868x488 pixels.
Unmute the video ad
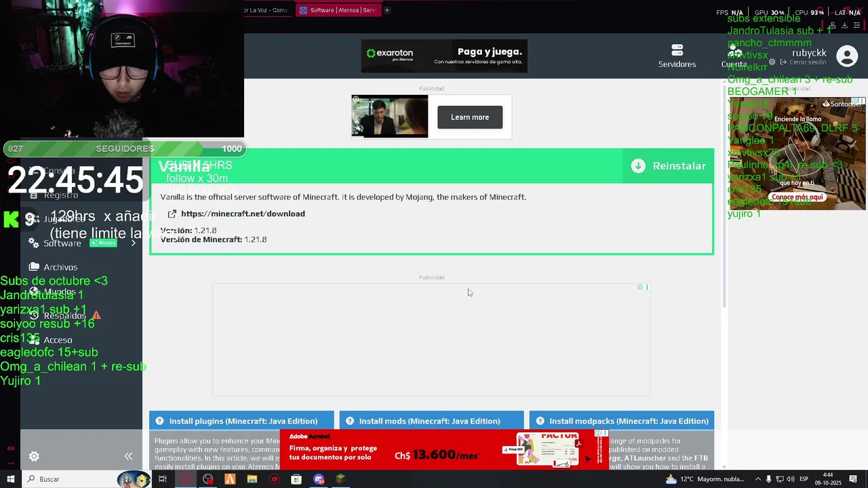click(x=359, y=129)
